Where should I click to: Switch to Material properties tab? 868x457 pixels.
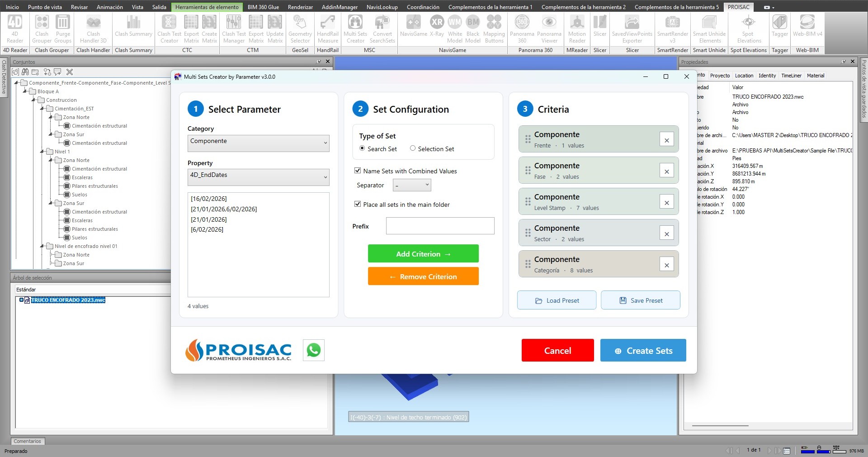(816, 76)
